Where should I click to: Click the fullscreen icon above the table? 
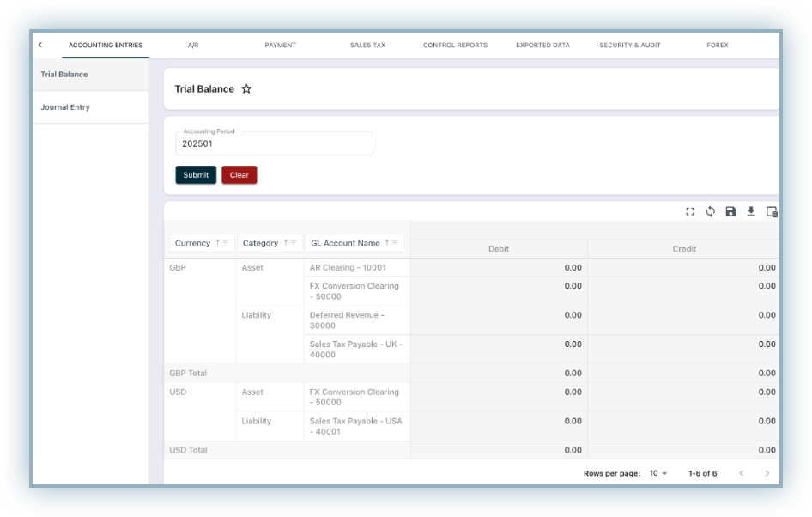[690, 211]
